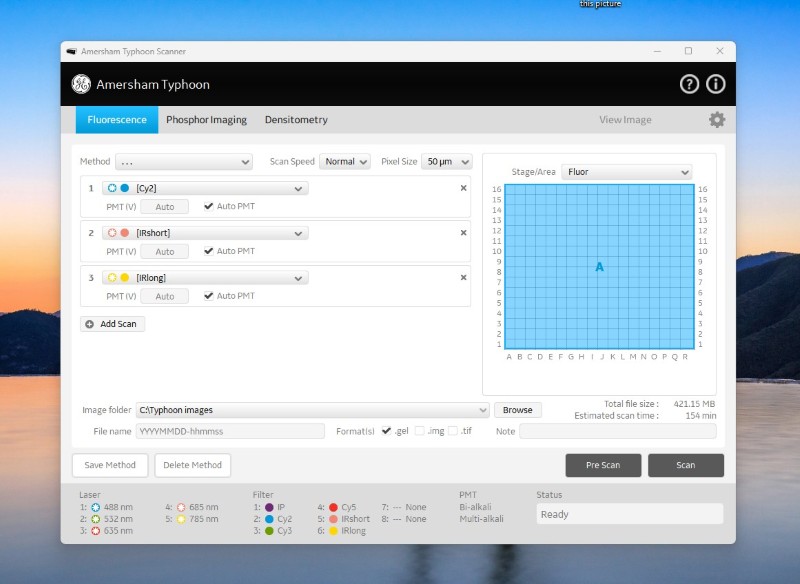The width and height of the screenshot is (800, 584).
Task: Open the Scan Speed dropdown
Action: coord(345,162)
